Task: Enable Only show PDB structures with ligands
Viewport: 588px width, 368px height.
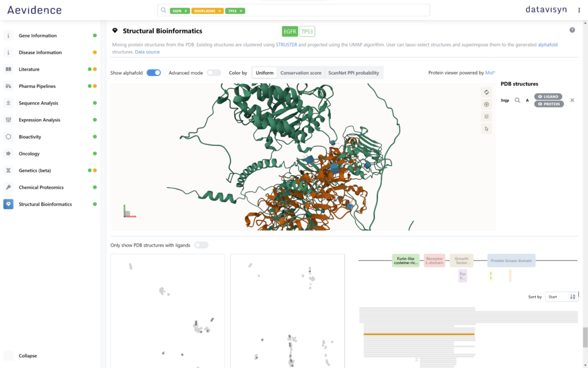Action: (x=202, y=245)
